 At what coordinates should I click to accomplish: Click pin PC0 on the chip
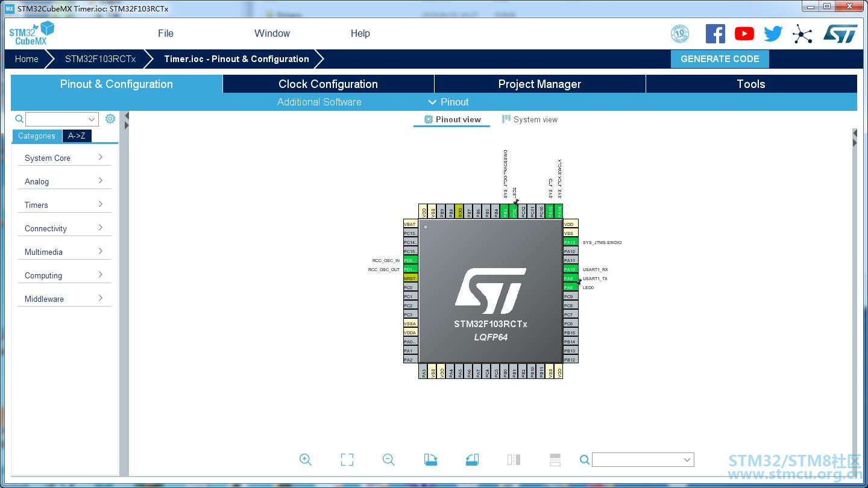[x=410, y=287]
